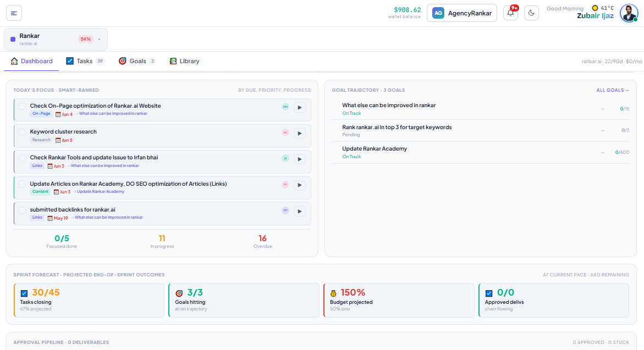Image resolution: width=644 pixels, height=350 pixels.
Task: Click the Jun 4 due date calendar icon
Action: (58, 114)
